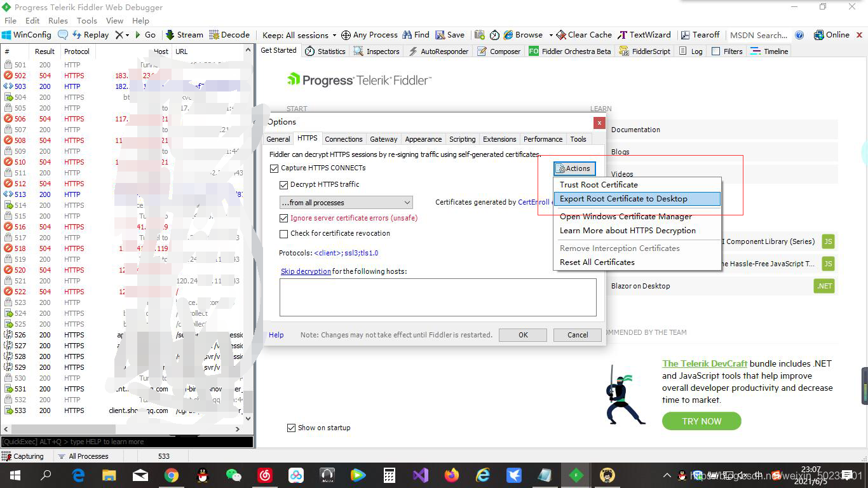Open Help link in Options dialog

click(276, 335)
